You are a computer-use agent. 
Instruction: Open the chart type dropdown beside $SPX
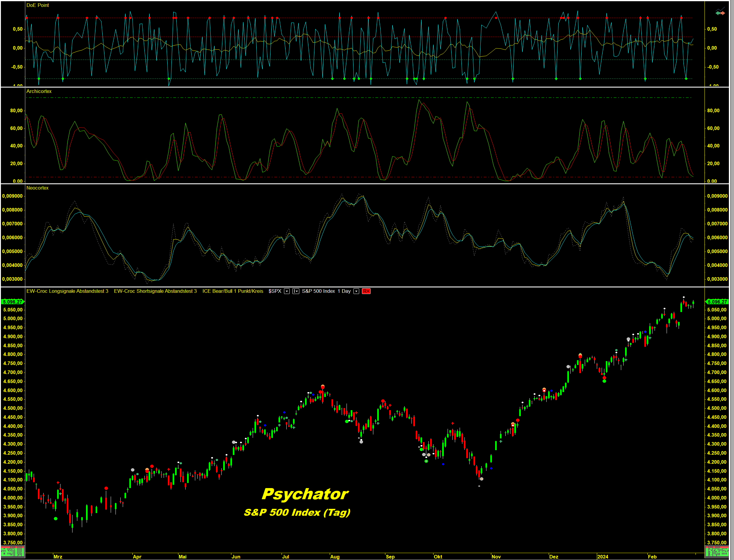click(x=295, y=291)
